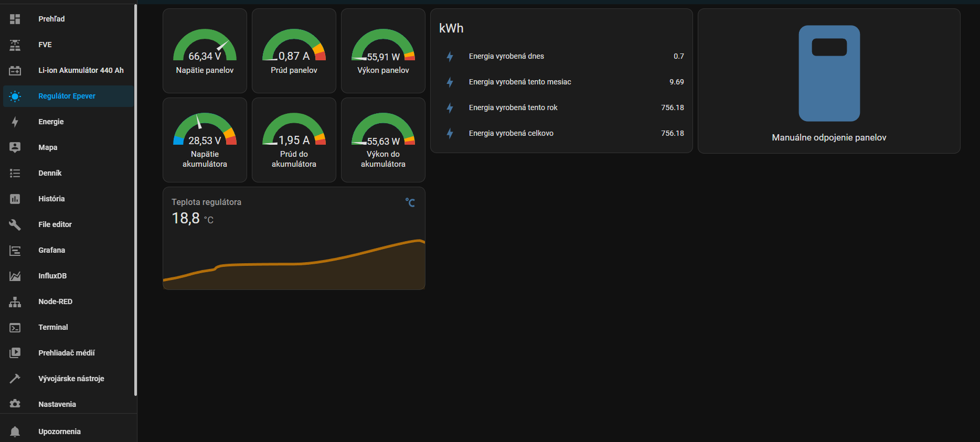This screenshot has height=442, width=980.
Task: Open the Energia vyrobená tento mesiac entry
Action: tap(561, 82)
